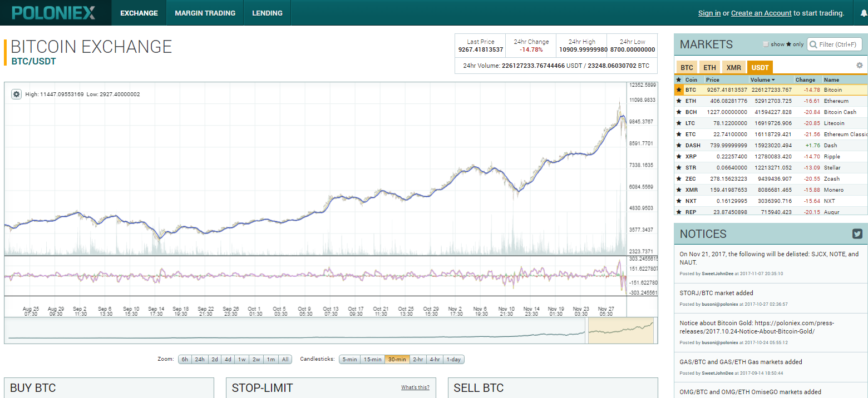
Task: Sort markets by Change column header
Action: [805, 80]
